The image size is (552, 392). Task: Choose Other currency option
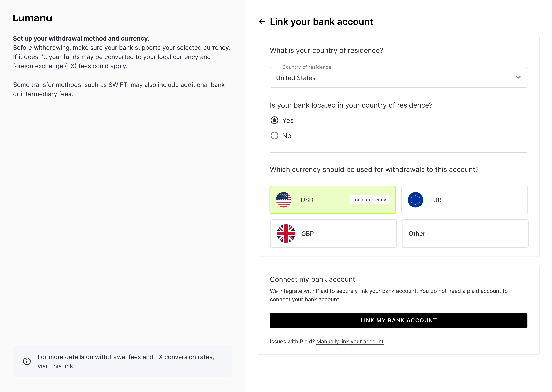click(465, 234)
